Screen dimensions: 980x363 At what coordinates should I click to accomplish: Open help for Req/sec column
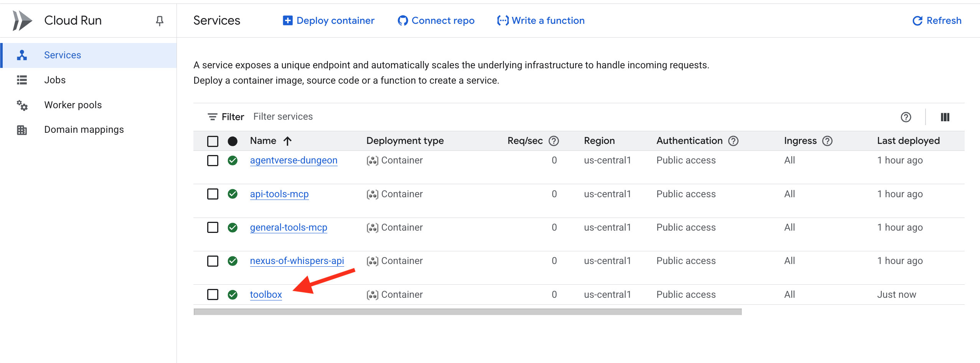pos(553,141)
